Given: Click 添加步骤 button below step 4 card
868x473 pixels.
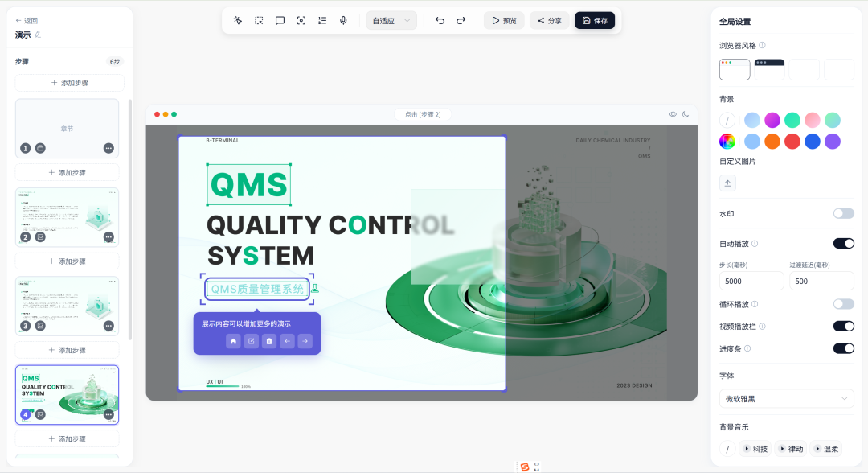Looking at the screenshot, I should tap(67, 438).
